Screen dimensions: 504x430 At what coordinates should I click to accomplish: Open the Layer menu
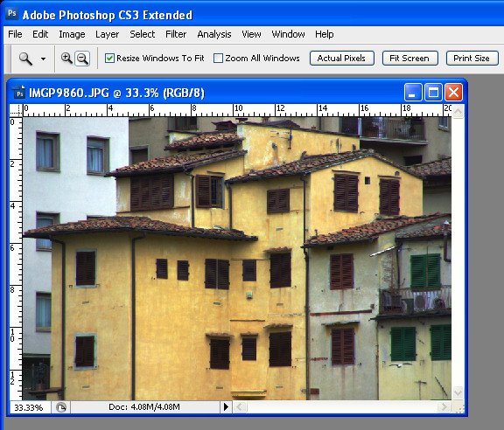[107, 34]
